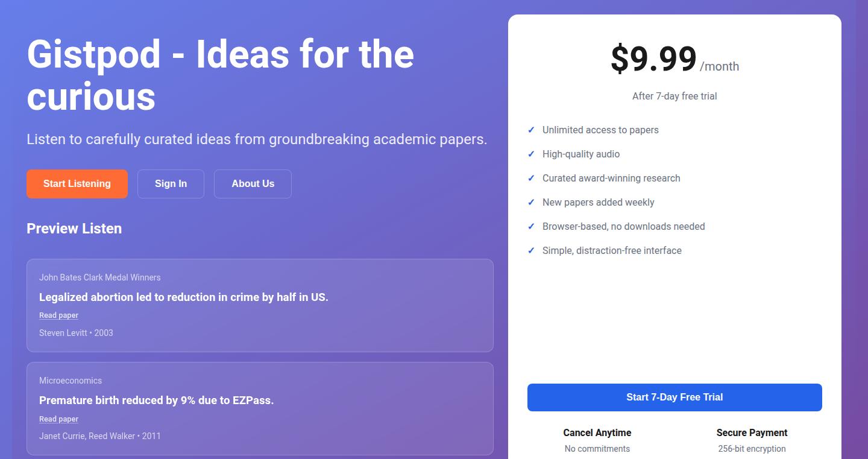Click checkmark next to High-quality audio
868x459 pixels.
[531, 154]
